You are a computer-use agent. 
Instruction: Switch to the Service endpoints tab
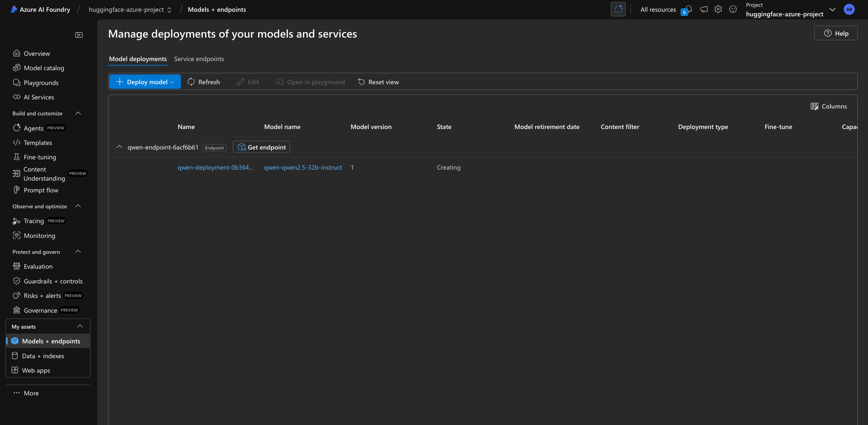[x=199, y=59]
